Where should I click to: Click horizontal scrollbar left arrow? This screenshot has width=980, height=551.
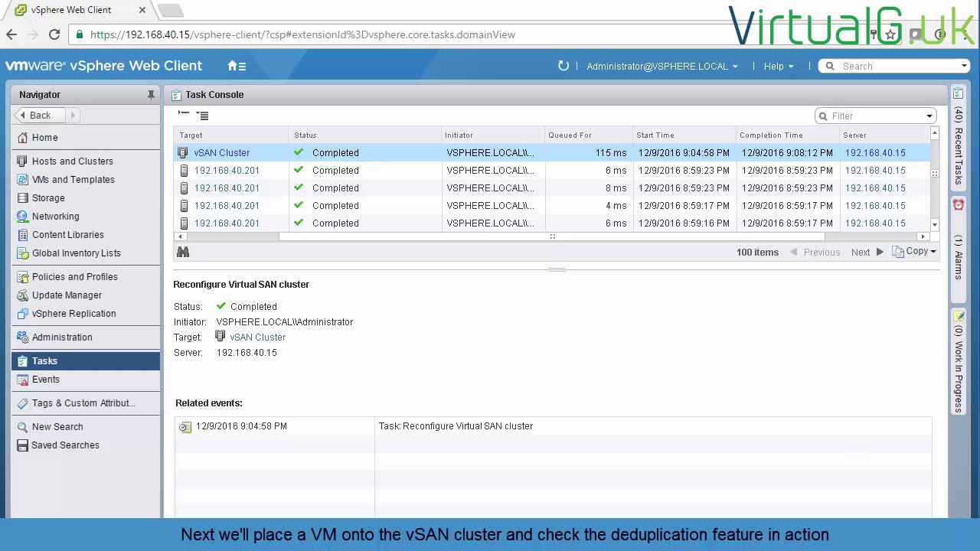click(178, 236)
